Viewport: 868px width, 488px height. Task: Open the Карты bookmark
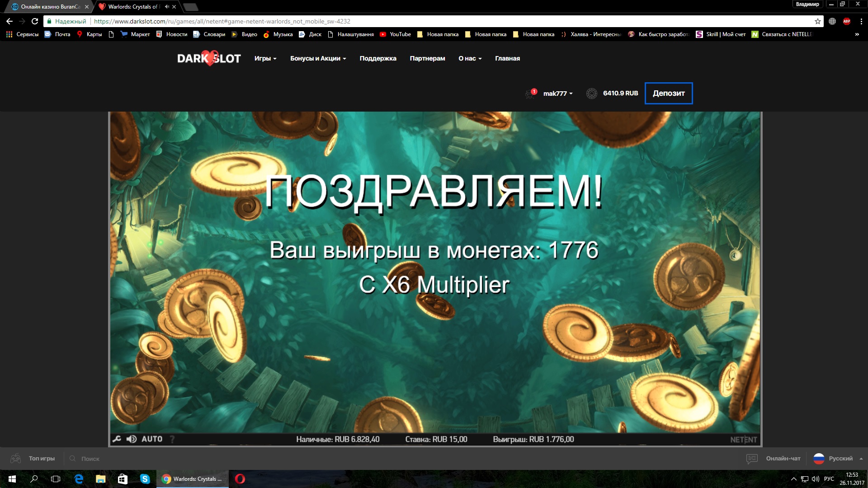[90, 34]
